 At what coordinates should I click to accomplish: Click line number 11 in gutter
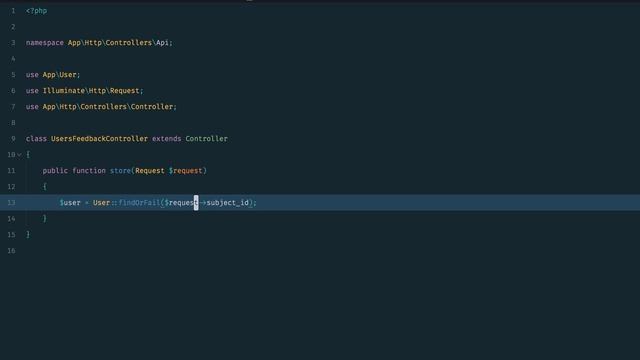(11, 171)
